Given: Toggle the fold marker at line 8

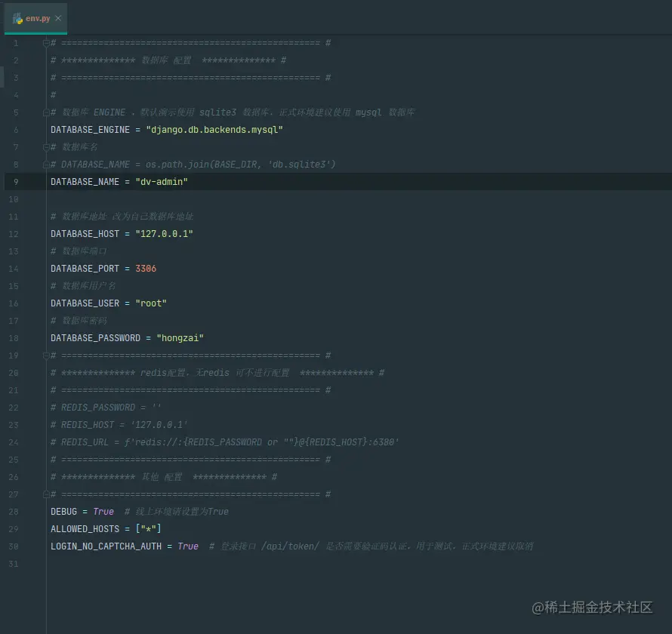Looking at the screenshot, I should (x=46, y=165).
